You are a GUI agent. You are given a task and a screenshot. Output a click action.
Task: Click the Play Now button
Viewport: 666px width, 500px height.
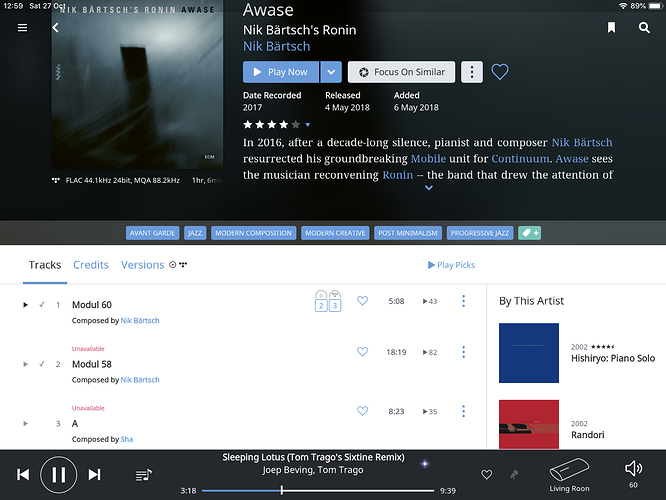pos(281,72)
